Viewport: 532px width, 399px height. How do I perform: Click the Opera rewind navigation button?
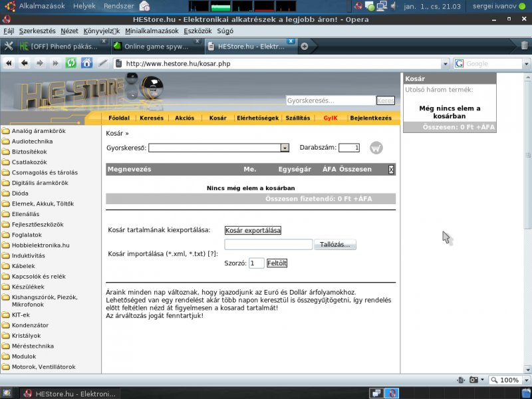9,63
